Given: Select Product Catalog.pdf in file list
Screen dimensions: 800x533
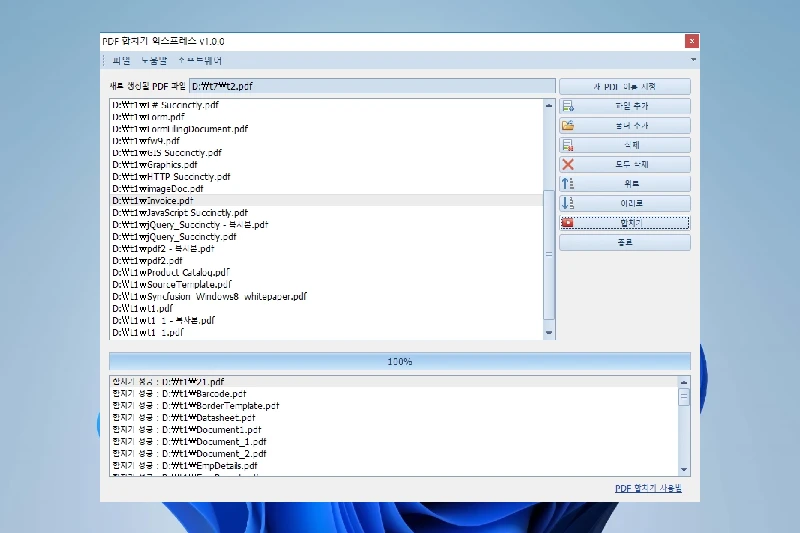Looking at the screenshot, I should coord(327,272).
